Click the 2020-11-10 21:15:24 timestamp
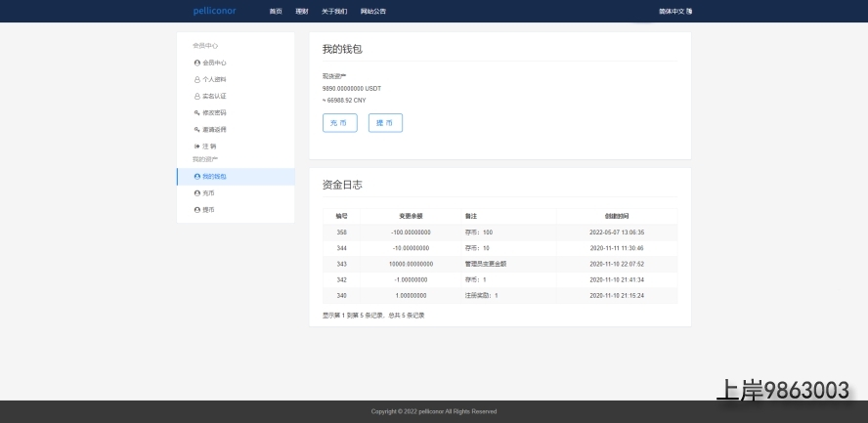Screen dimensions: 868x423 [617, 296]
